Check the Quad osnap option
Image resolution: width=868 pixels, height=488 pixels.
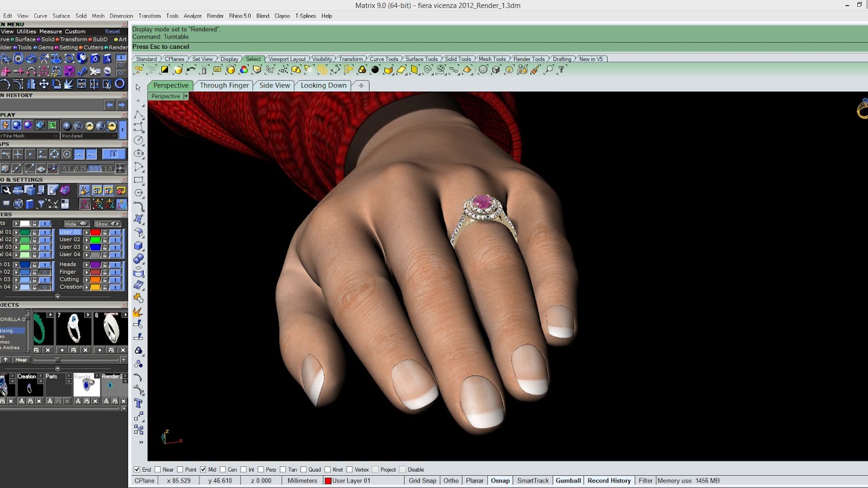pyautogui.click(x=303, y=470)
